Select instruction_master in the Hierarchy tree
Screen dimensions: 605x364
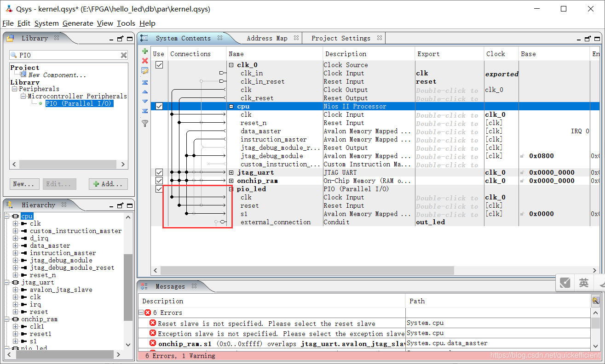(63, 253)
